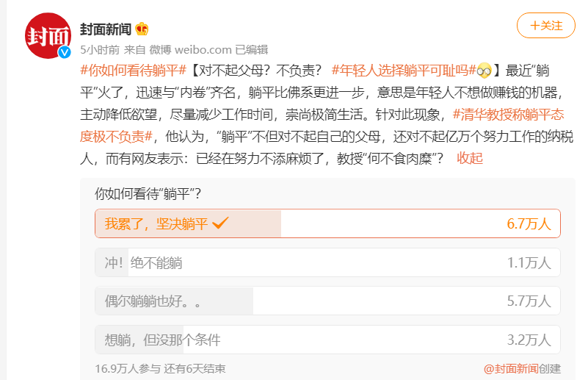Click the 6.7万人 vote count bar
Image resolution: width=588 pixels, height=380 pixels.
(529, 223)
